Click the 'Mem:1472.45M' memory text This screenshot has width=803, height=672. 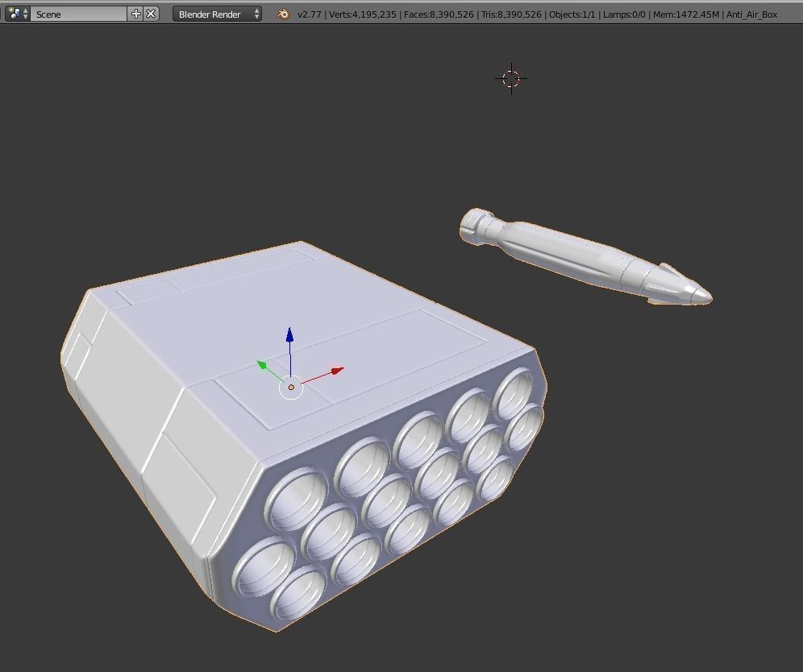pos(686,15)
